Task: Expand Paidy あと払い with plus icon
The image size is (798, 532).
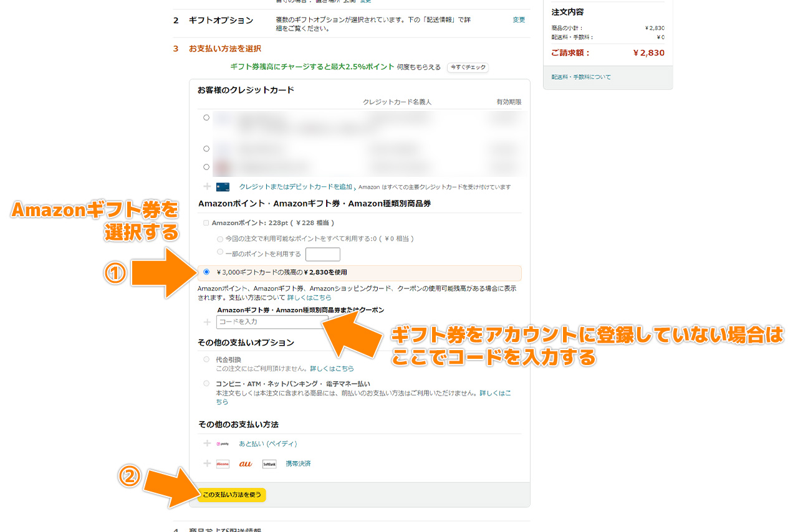Action: (x=207, y=444)
